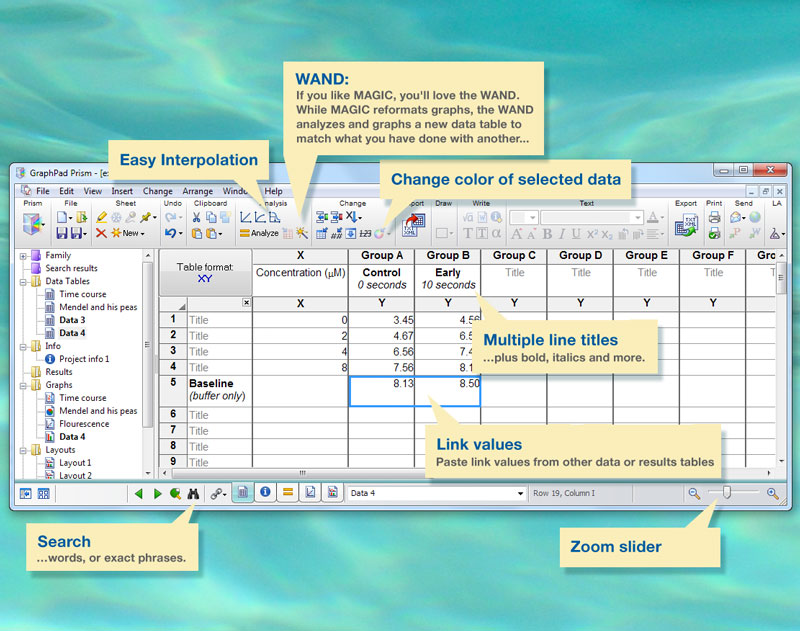Click the Analyze button
Screen dimensions: 800x631
tap(259, 233)
